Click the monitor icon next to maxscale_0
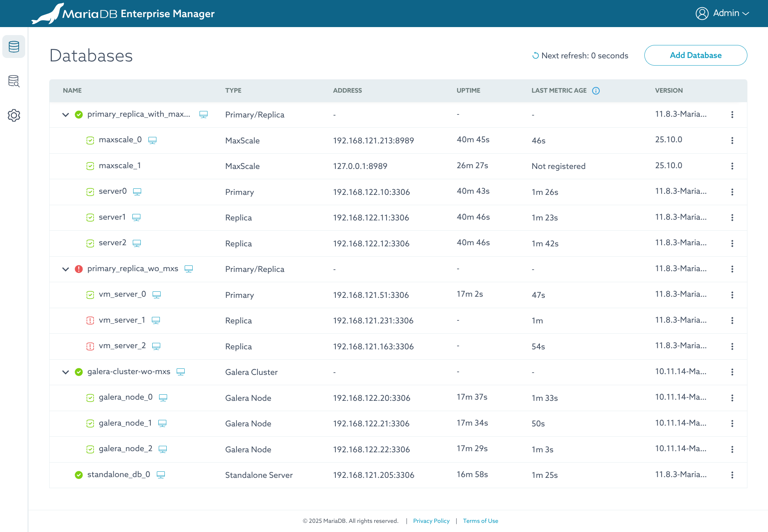Image resolution: width=768 pixels, height=532 pixels. pyautogui.click(x=152, y=140)
